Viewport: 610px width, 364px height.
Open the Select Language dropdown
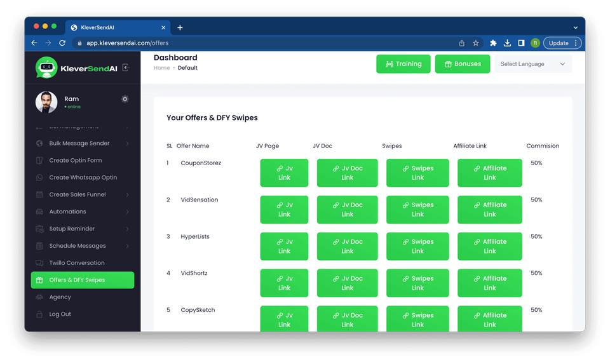pos(533,64)
